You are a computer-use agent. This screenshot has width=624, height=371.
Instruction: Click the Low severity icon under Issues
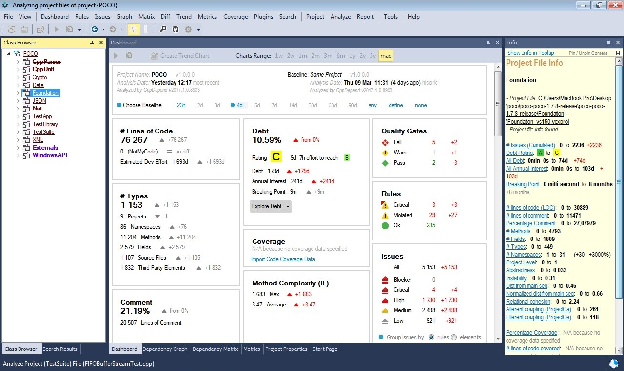pos(385,321)
